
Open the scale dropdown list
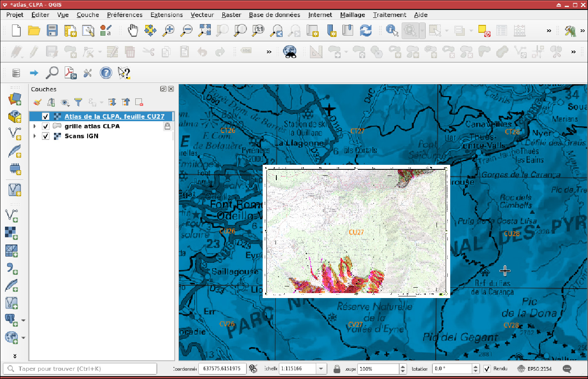pyautogui.click(x=321, y=369)
